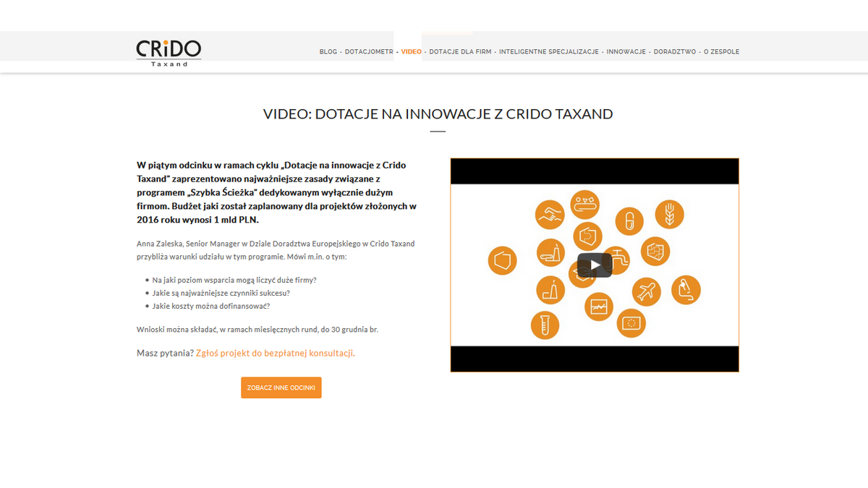Screen dimensions: 868x488
Task: Open Dotacje dla firm section
Action: click(460, 52)
